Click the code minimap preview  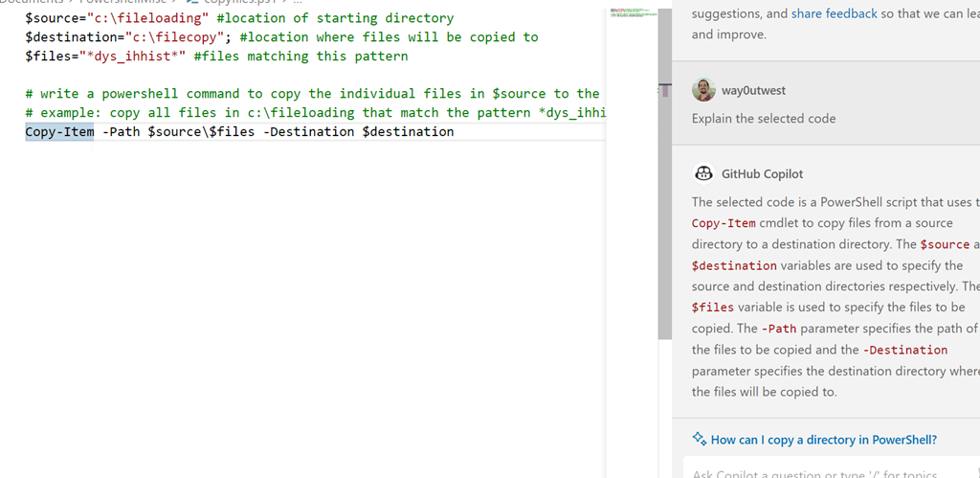pyautogui.click(x=631, y=14)
